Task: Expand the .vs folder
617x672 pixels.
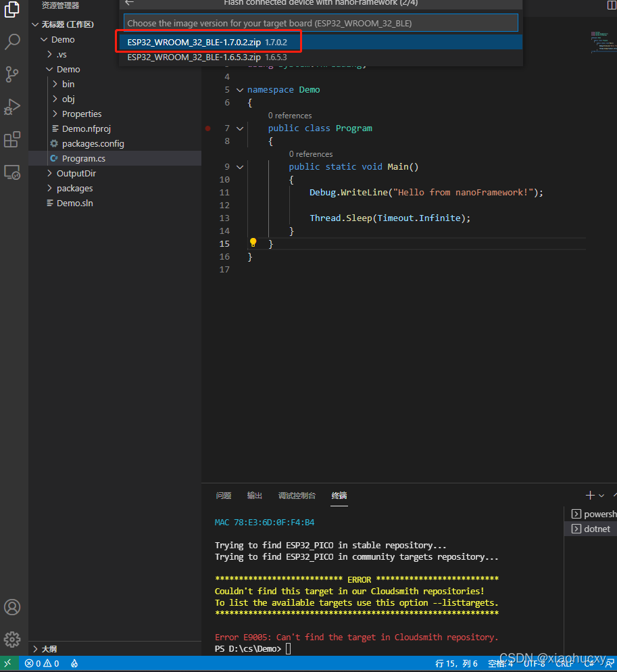Action: pos(50,55)
